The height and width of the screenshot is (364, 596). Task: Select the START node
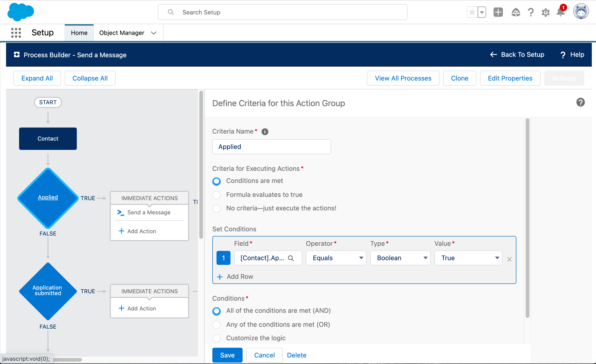[x=48, y=102]
